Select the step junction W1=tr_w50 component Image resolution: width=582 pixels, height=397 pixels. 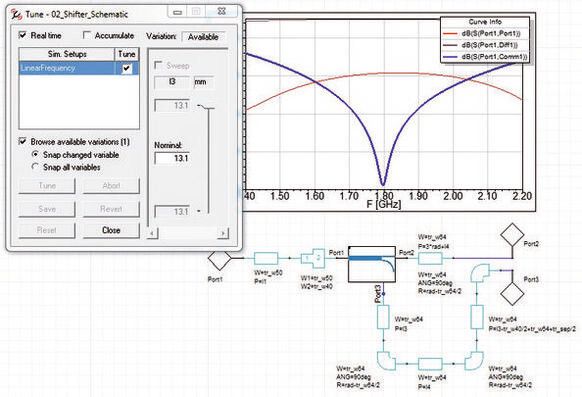(313, 258)
